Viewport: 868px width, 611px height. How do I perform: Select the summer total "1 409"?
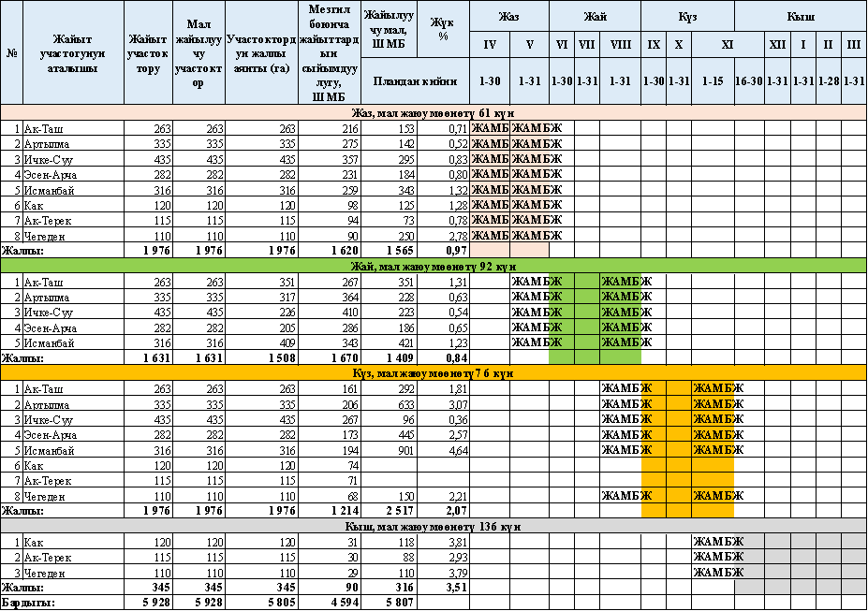(389, 357)
